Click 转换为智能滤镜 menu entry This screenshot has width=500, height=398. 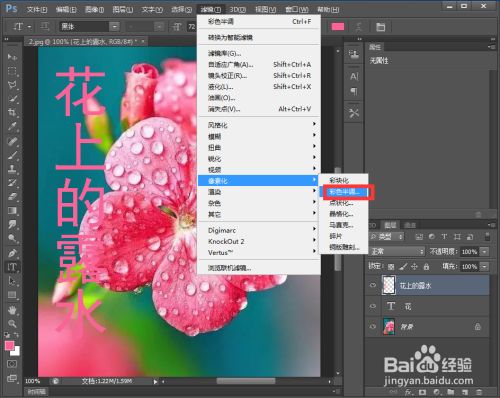259,37
